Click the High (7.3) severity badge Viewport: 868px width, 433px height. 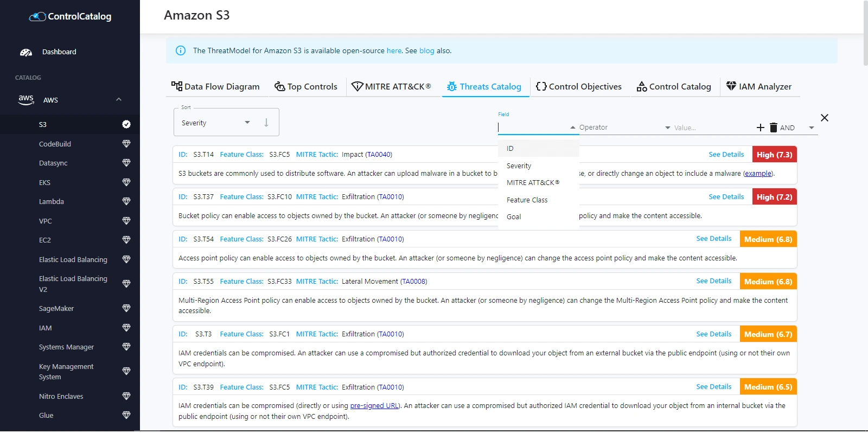(x=774, y=155)
